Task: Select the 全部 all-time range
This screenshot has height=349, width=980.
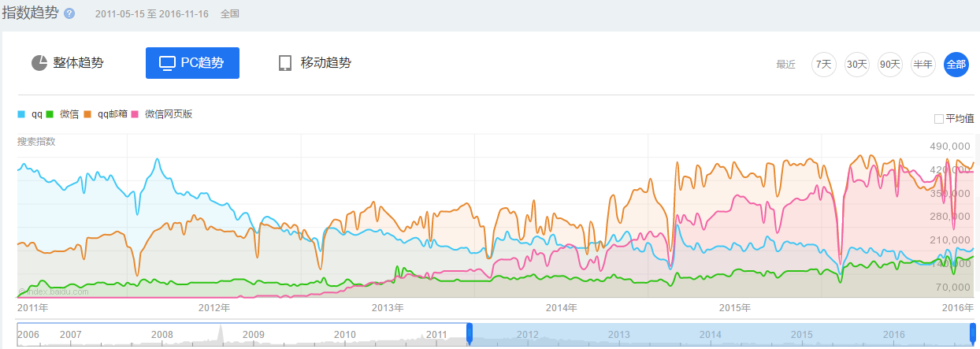Action: pos(956,65)
